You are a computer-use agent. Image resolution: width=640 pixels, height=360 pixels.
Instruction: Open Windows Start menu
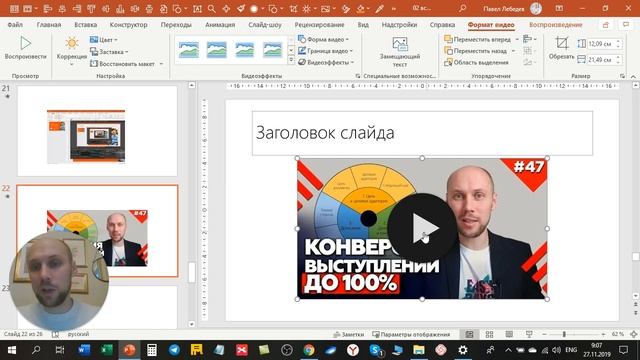[11, 350]
